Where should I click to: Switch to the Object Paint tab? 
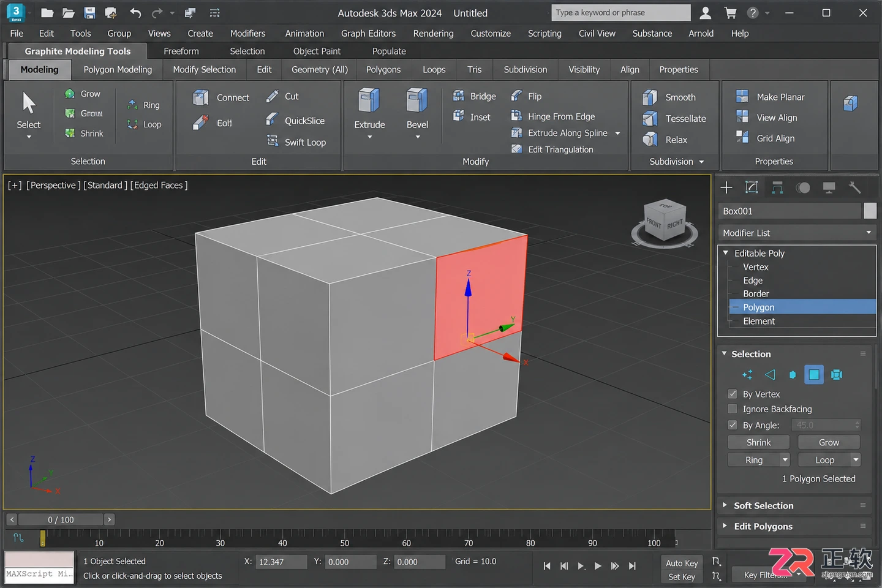pos(317,51)
